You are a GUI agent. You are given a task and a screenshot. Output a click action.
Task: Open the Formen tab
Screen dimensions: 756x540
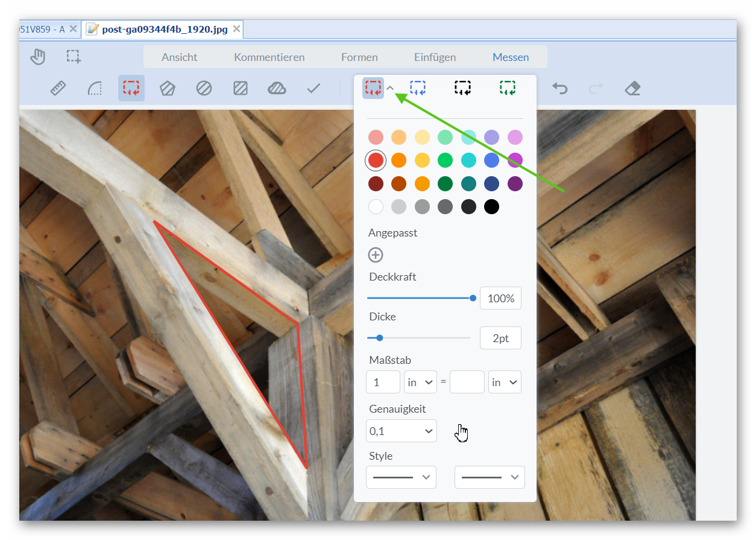tap(359, 57)
